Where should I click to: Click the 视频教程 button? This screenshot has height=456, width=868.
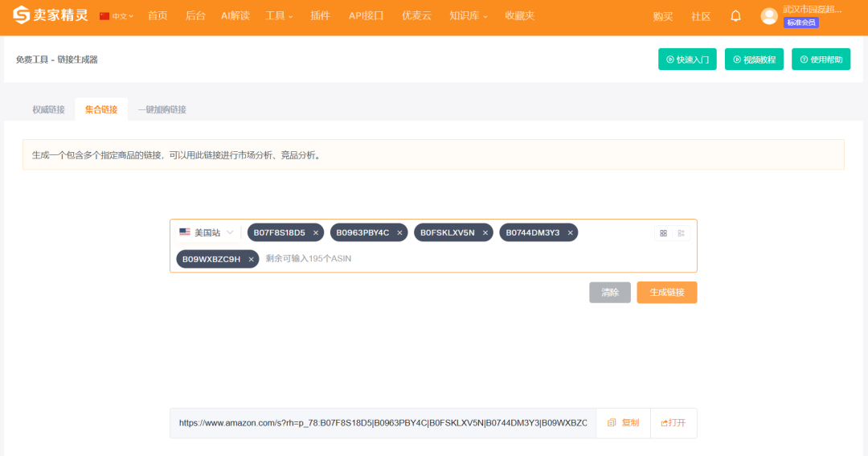[754, 60]
